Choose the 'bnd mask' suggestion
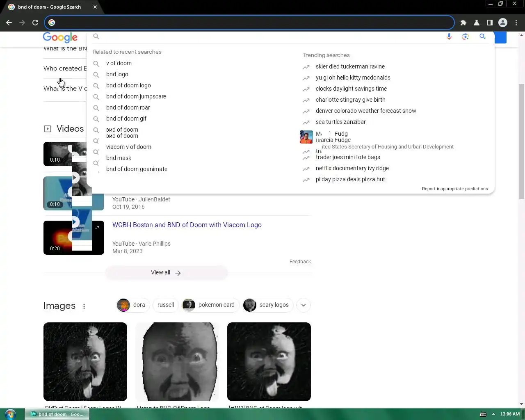Screen dimensions: 525x420 click(119, 158)
